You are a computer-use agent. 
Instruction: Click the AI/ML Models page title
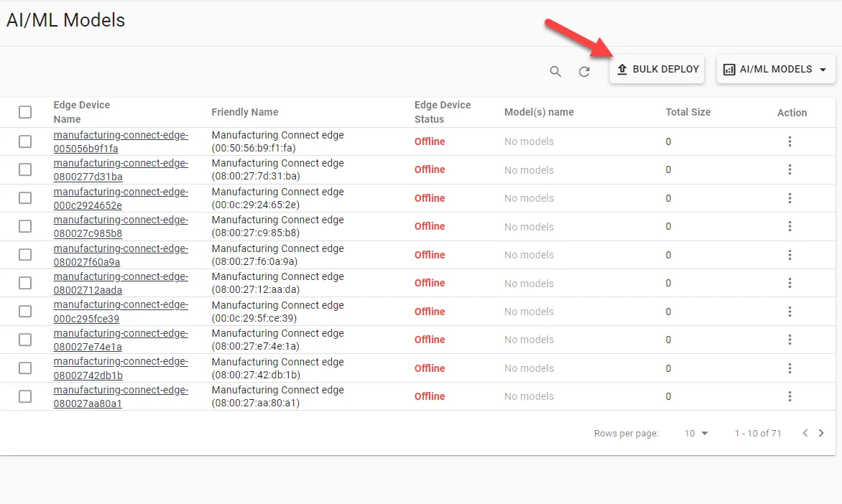(65, 20)
